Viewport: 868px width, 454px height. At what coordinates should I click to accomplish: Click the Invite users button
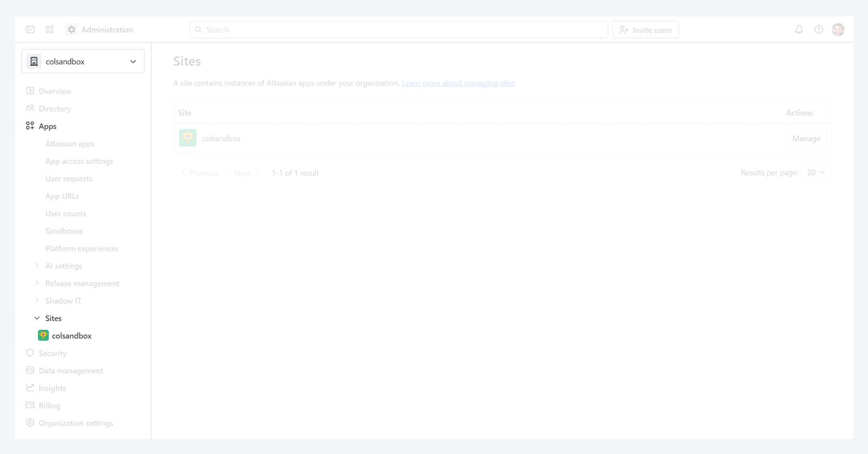[646, 29]
